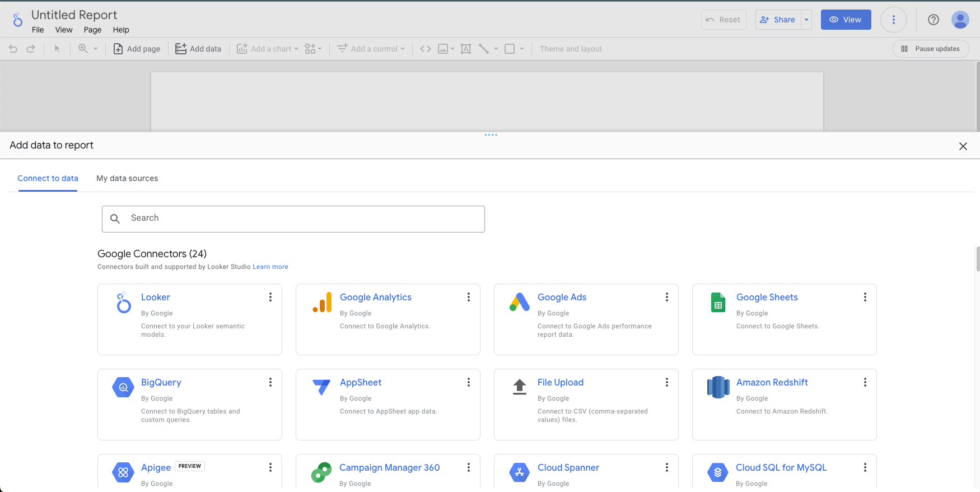Select the rectangle shape tool
The height and width of the screenshot is (492, 980).
tap(510, 49)
